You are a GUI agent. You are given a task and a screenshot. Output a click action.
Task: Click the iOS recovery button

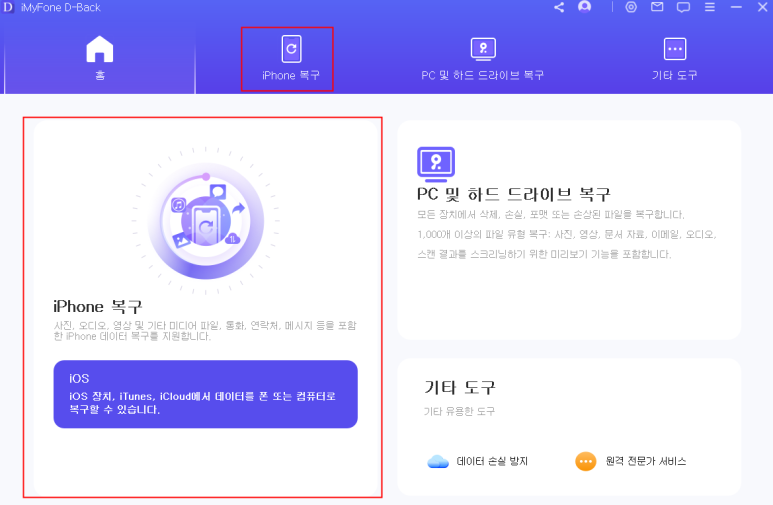206,394
